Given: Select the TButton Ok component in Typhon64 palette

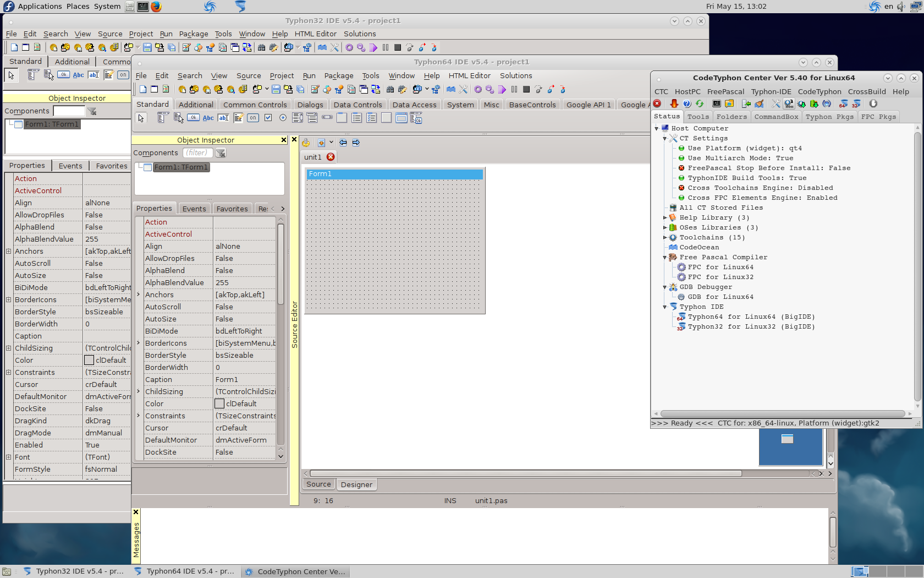Looking at the screenshot, I should pyautogui.click(x=193, y=117).
